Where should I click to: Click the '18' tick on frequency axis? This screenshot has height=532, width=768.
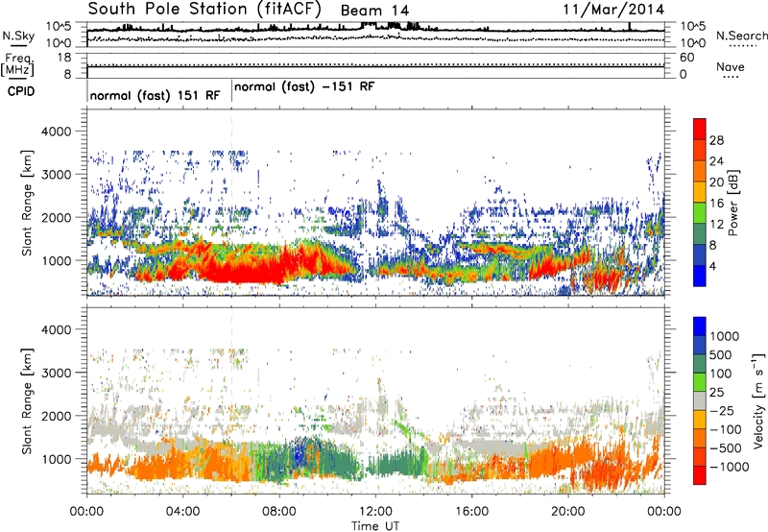pos(63,58)
